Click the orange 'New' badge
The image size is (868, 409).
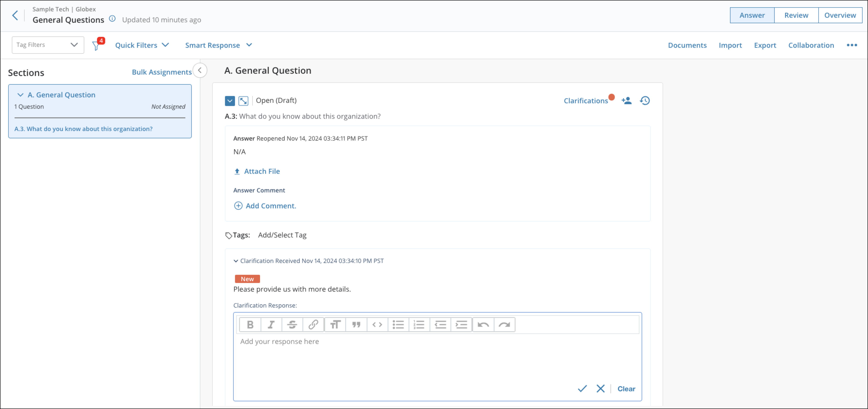(x=247, y=279)
